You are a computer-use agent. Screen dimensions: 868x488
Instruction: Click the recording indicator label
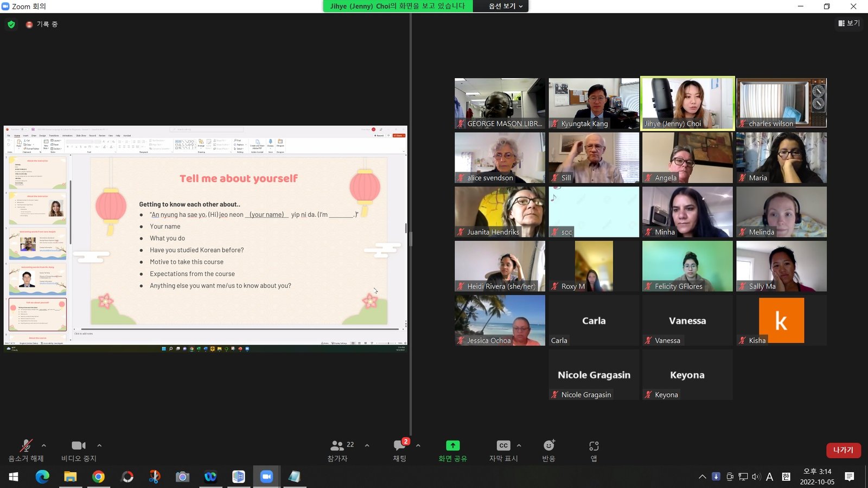point(47,24)
